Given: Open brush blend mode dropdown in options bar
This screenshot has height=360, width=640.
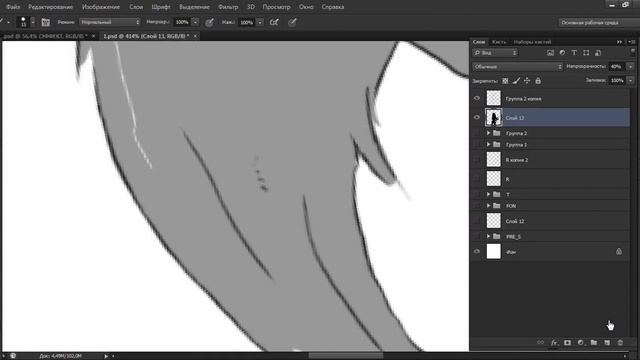Looking at the screenshot, I should tap(110, 22).
